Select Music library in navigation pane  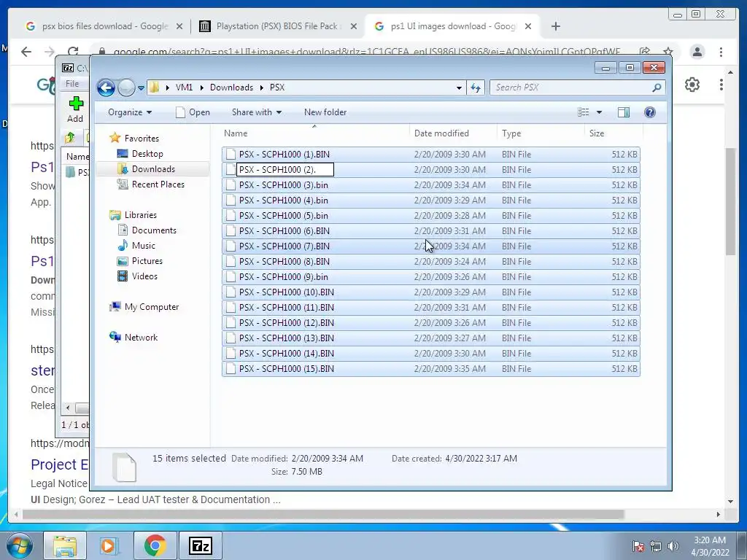(143, 246)
